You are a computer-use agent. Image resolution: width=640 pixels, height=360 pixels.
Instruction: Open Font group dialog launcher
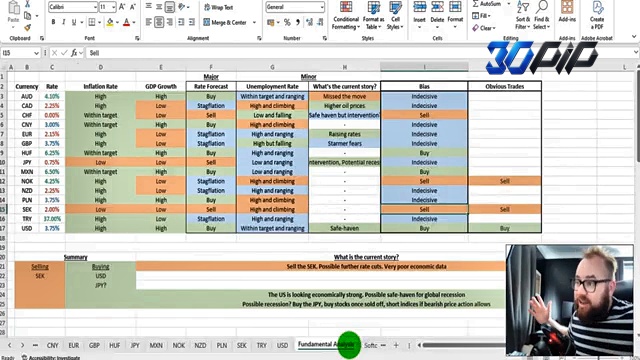pyautogui.click(x=137, y=38)
